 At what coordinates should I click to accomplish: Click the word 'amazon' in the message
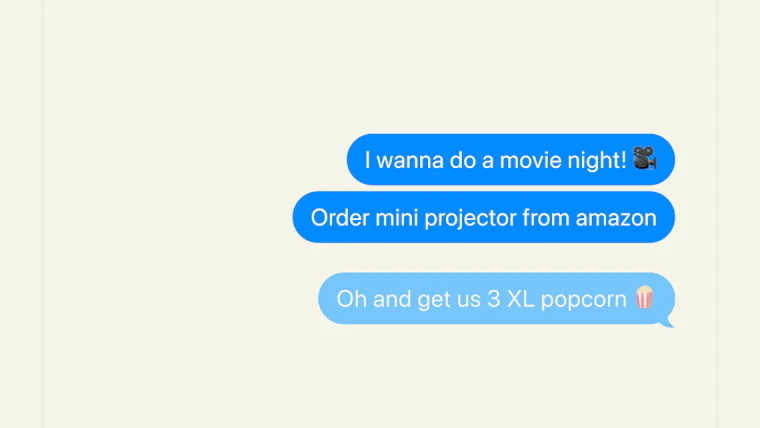point(616,218)
